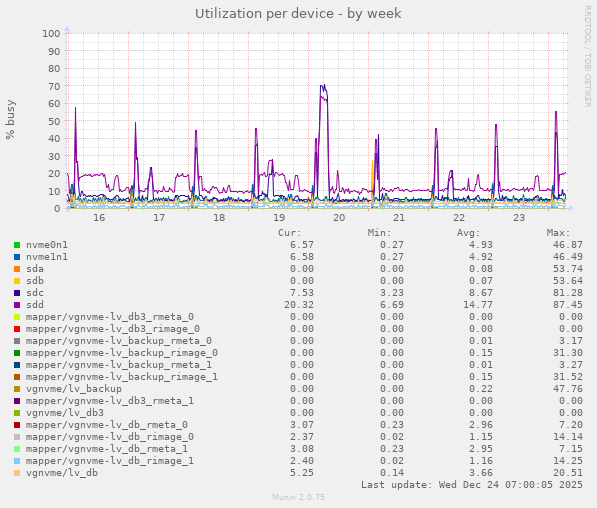
Task: Click the x-axis day label 16
Action: click(x=99, y=218)
